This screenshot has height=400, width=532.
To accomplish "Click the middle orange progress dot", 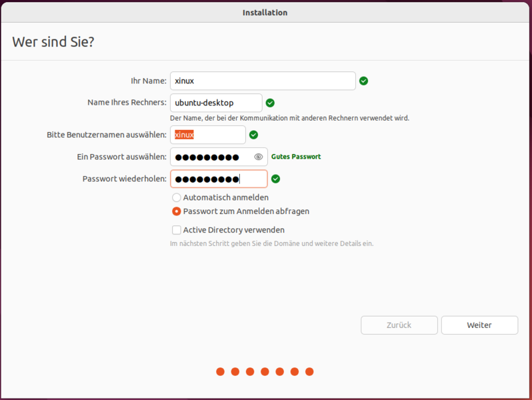I will [265, 372].
